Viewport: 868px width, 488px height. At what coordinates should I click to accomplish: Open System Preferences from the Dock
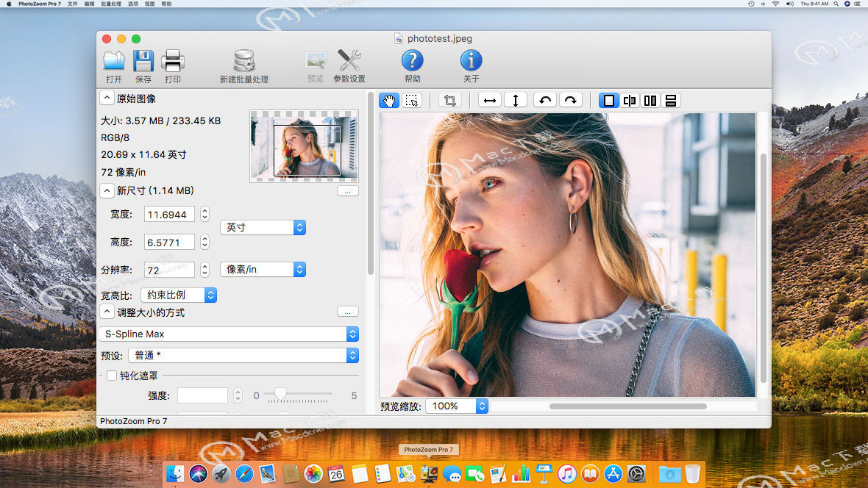pos(636,474)
